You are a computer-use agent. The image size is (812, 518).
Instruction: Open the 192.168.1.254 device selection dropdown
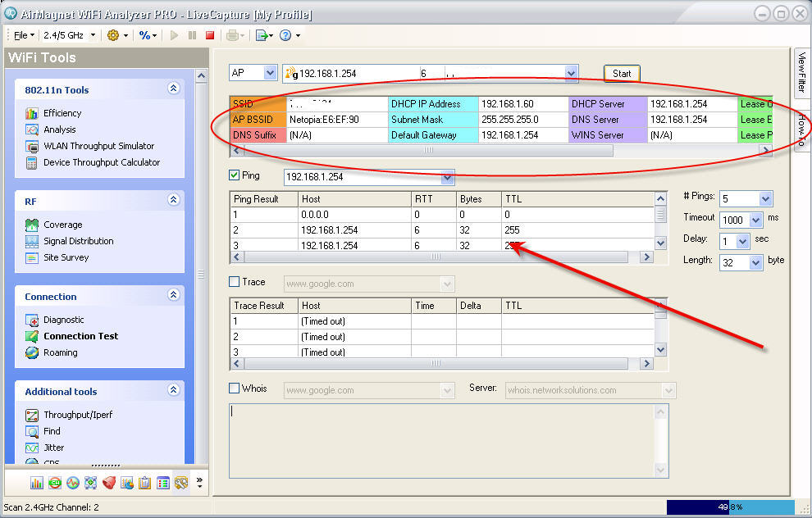coord(571,74)
